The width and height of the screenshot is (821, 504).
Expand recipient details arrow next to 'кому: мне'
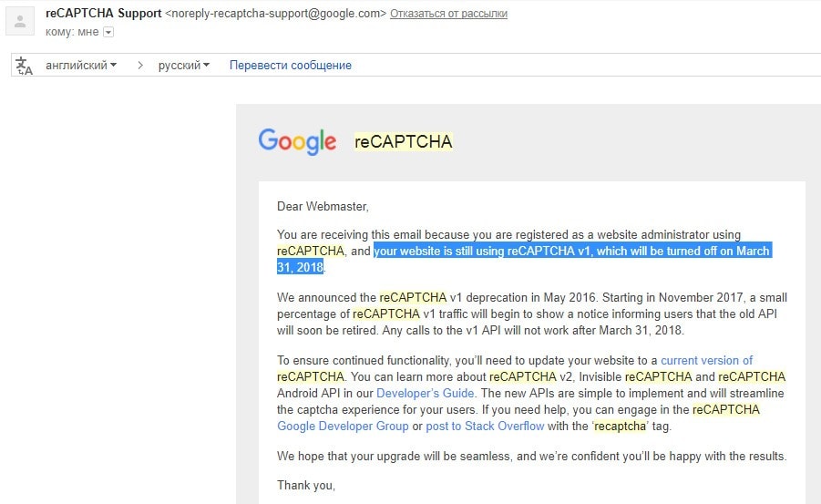click(108, 33)
